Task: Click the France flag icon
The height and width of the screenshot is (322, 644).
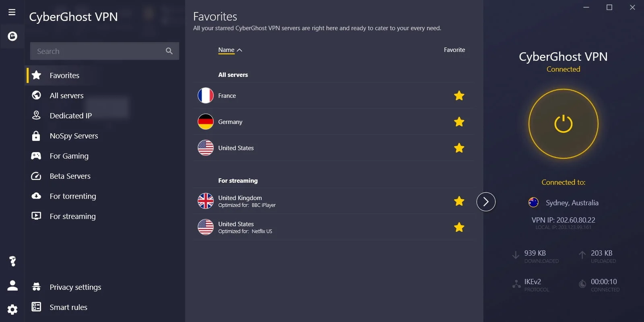Action: click(206, 96)
